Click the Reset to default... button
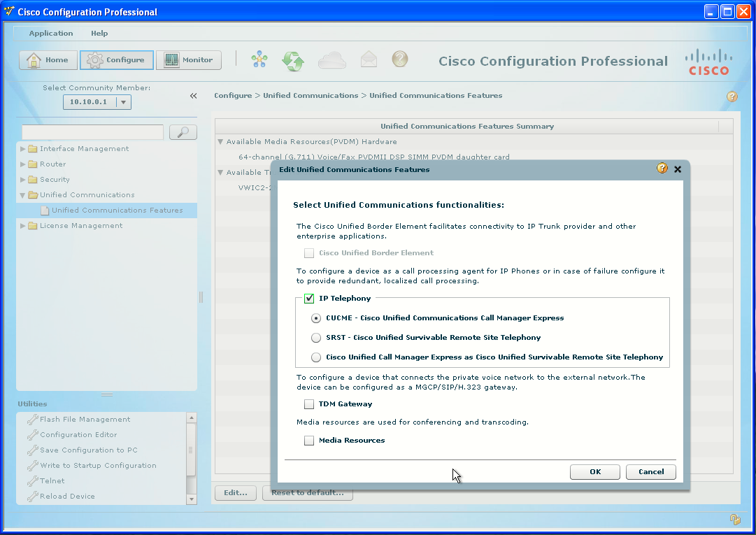 coord(307,493)
